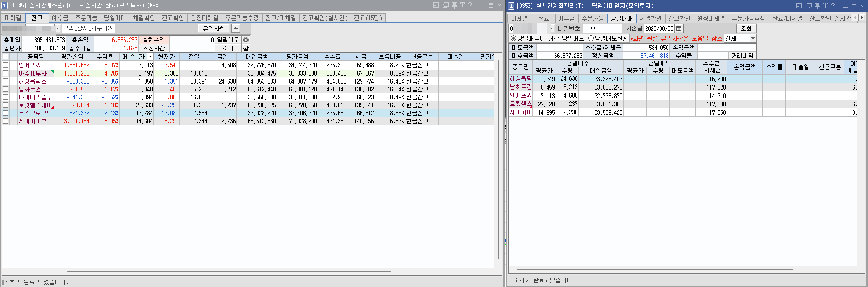Show next tabs with the right tab-scroll arrow

[x=861, y=18]
